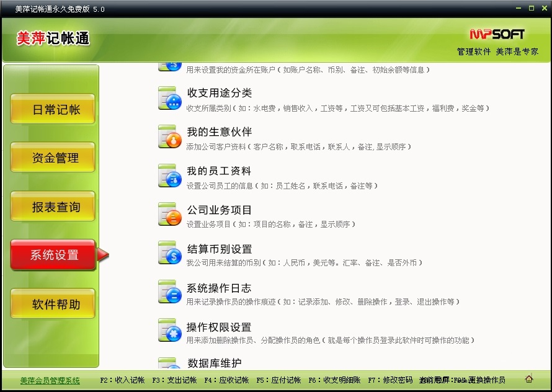This screenshot has width=552, height=392.
Task: Open the 系统操作日志 log icon
Action: tap(170, 292)
